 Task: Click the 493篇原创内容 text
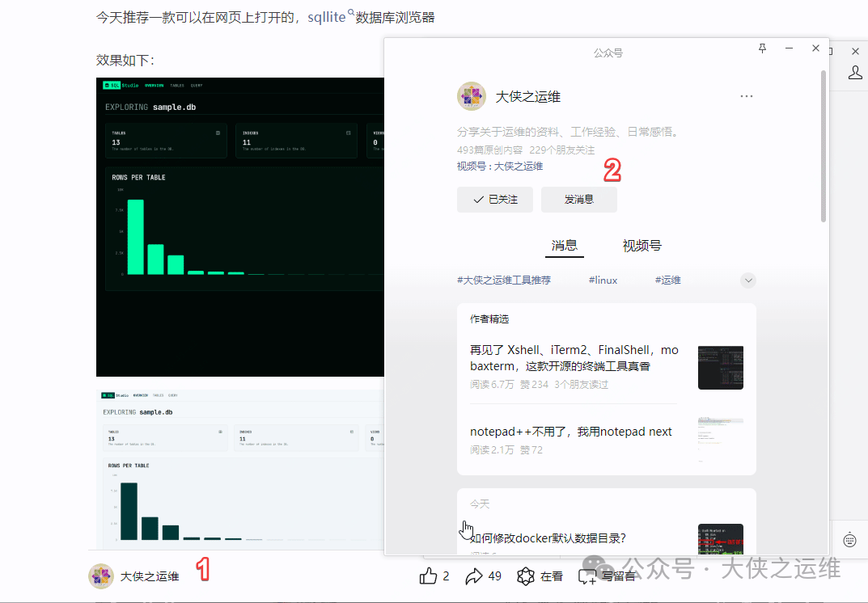[489, 150]
